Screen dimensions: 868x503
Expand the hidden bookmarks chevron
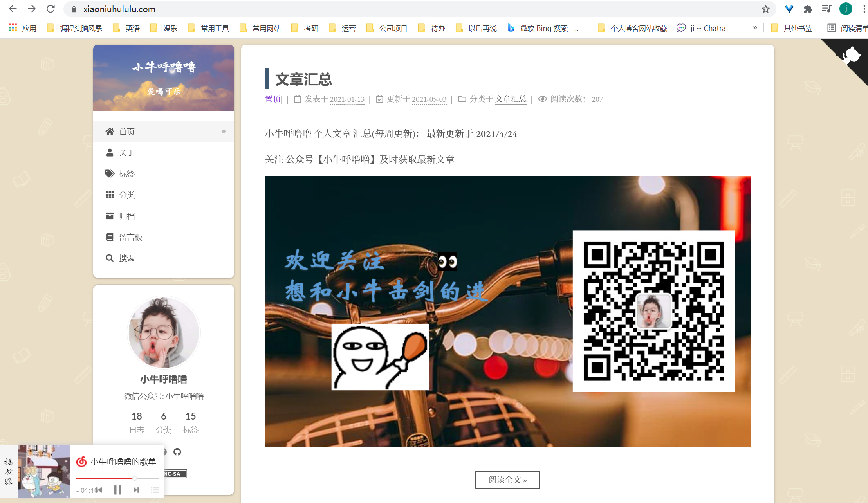click(x=755, y=28)
